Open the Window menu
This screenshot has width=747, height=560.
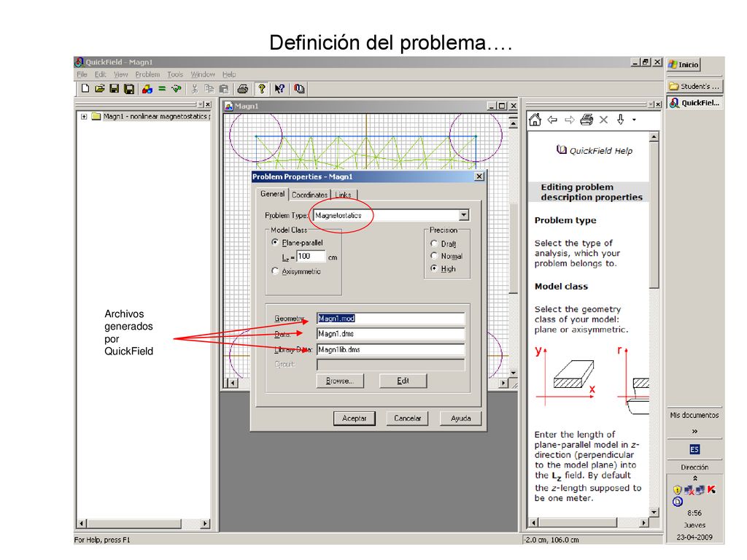click(203, 74)
